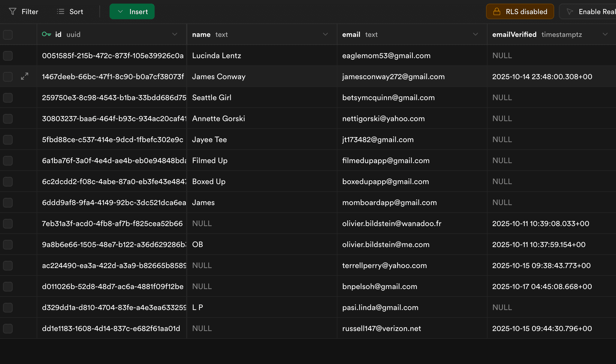Open the emailVerified column dropdown
The width and height of the screenshot is (616, 364).
605,34
